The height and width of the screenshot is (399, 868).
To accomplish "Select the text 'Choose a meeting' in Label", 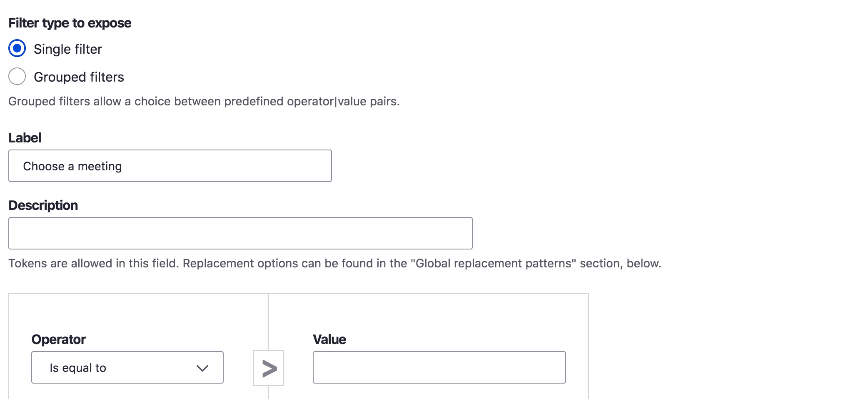I will pyautogui.click(x=73, y=166).
